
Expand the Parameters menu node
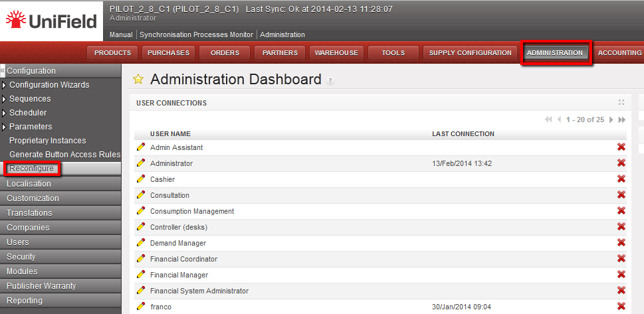4,127
